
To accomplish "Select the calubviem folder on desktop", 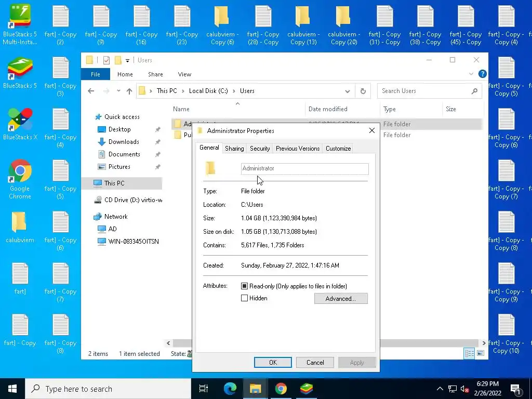I will (x=20, y=227).
